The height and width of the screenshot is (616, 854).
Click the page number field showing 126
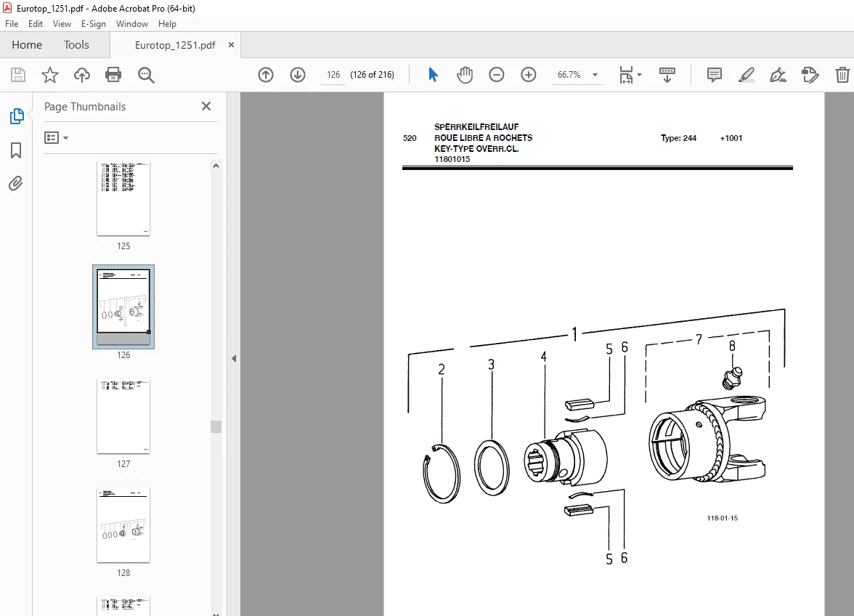(333, 75)
